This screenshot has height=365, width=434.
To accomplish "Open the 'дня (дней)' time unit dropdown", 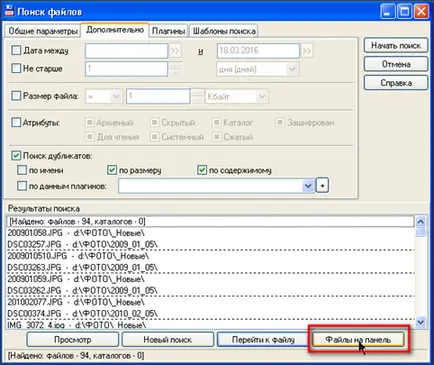I will pyautogui.click(x=292, y=69).
